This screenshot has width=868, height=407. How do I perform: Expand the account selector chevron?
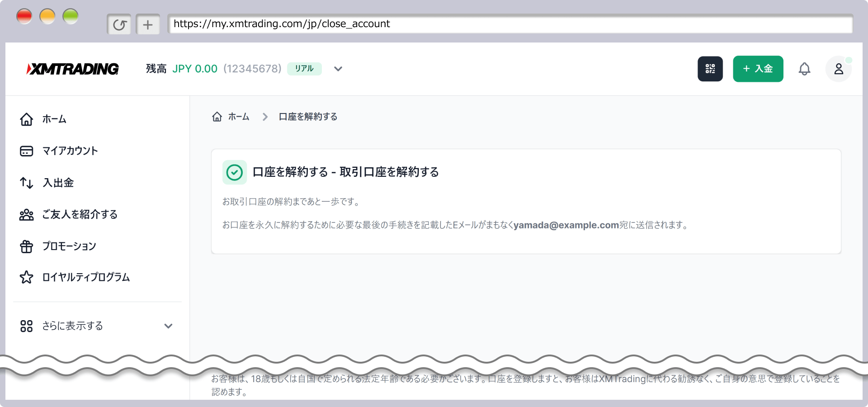click(338, 69)
